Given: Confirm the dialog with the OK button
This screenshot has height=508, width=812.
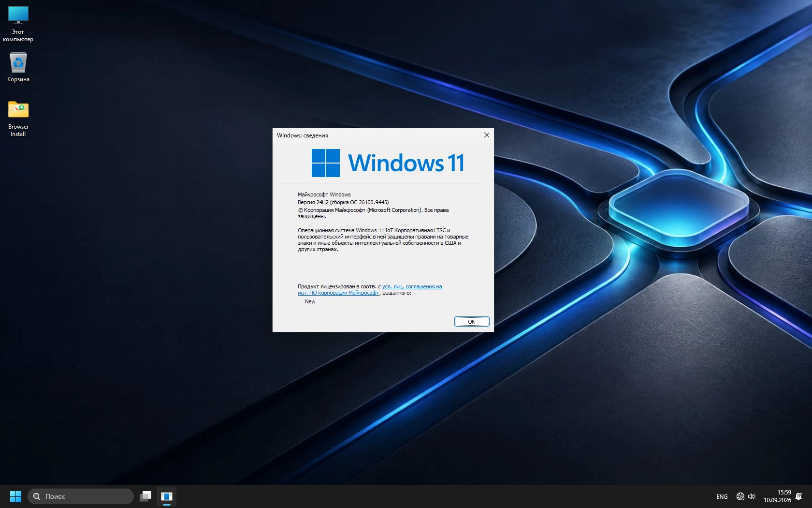Looking at the screenshot, I should click(x=472, y=322).
